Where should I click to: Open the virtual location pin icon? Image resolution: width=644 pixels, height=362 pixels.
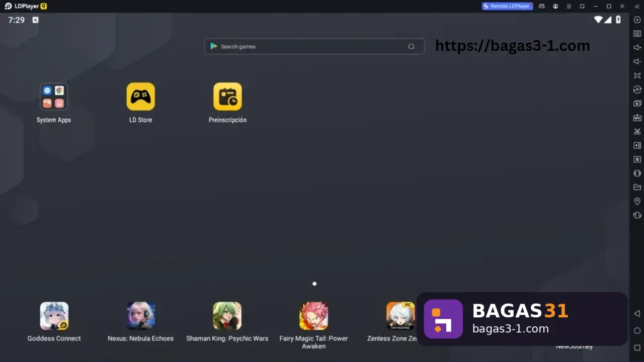[637, 201]
